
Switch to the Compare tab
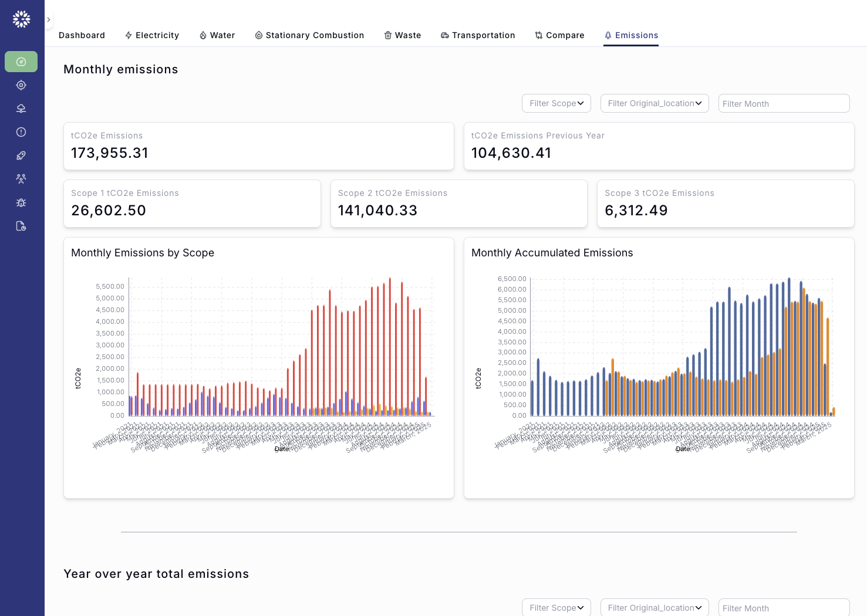click(x=559, y=35)
